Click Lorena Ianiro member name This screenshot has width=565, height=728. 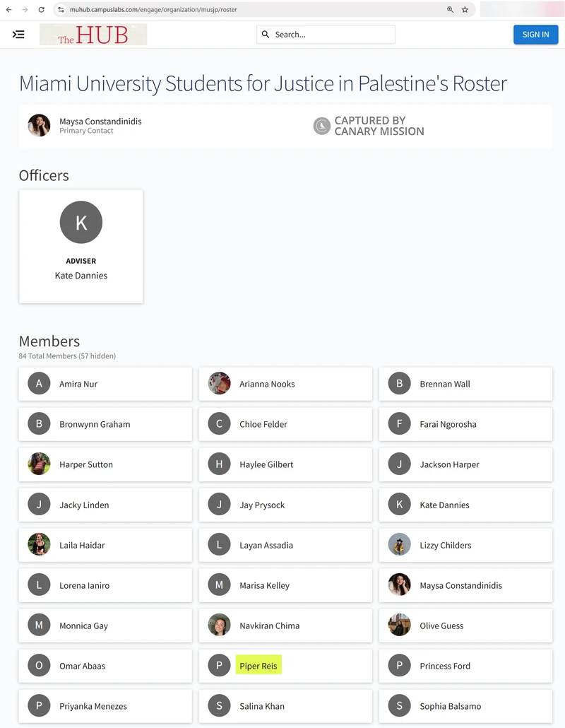pyautogui.click(x=85, y=585)
